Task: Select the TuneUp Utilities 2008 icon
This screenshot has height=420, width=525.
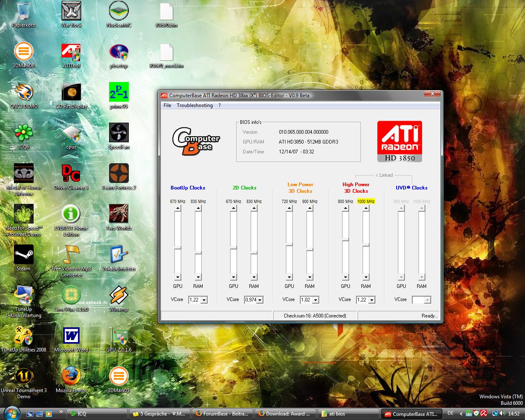Action: [x=23, y=339]
